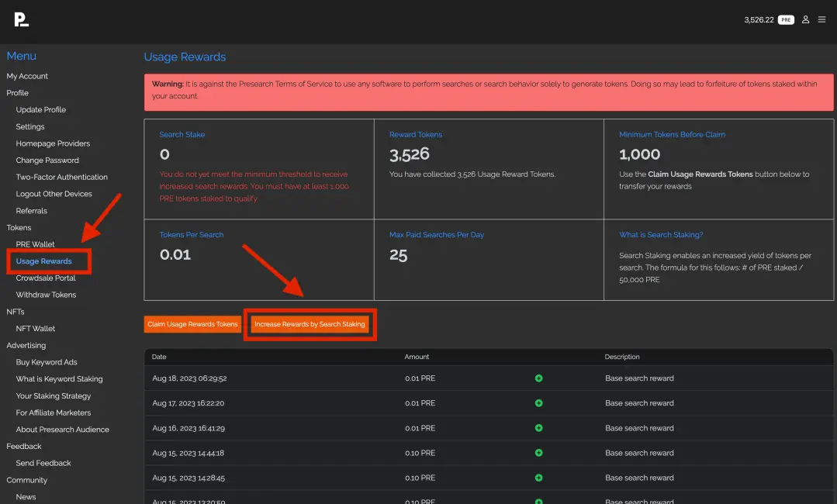This screenshot has height=504, width=837.
Task: Click the Reward Tokens heading
Action: click(416, 135)
